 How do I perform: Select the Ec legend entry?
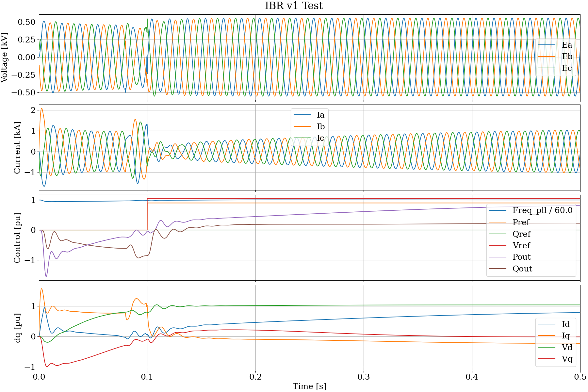click(555, 68)
